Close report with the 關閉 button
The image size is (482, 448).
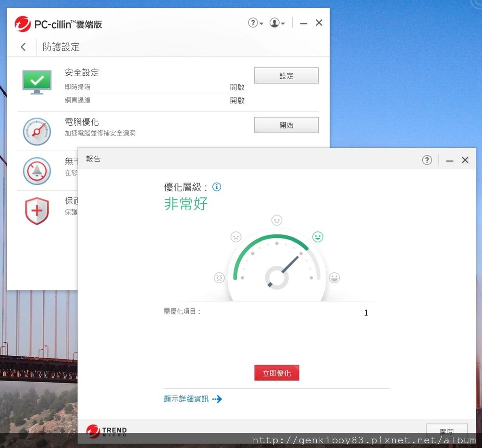pos(447,432)
